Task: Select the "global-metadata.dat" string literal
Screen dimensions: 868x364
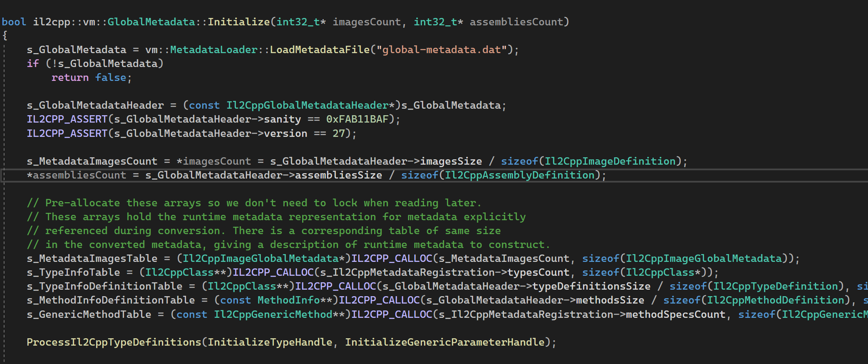Action: (x=442, y=50)
